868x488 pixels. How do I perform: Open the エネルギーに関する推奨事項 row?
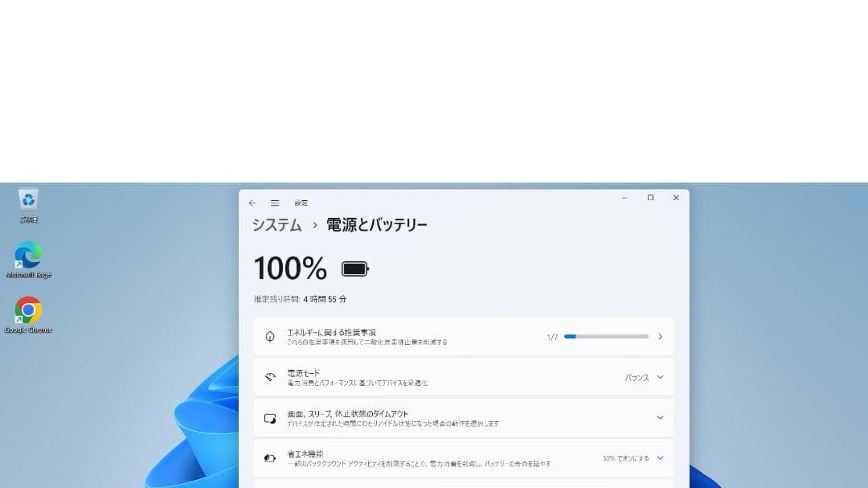coord(464,337)
